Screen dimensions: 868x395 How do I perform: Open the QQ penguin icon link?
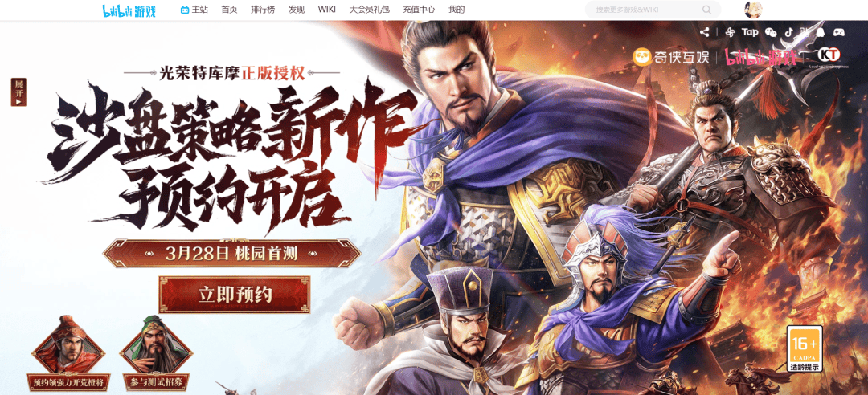click(821, 32)
